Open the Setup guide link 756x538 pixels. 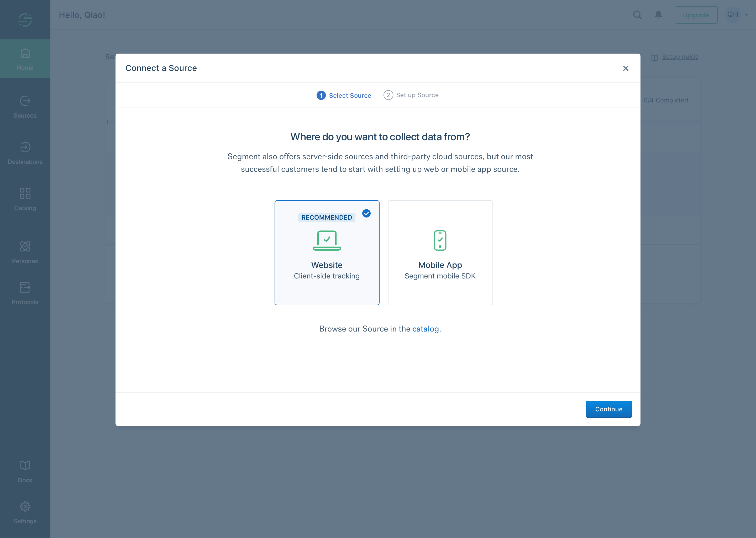[x=680, y=57]
